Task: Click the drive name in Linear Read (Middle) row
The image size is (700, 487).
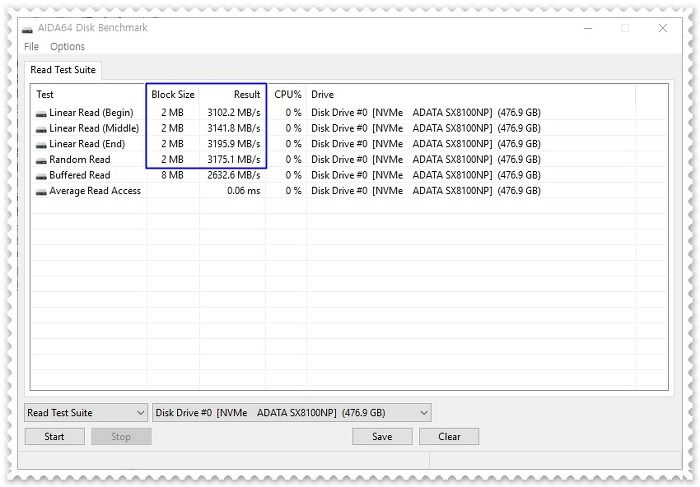Action: [x=425, y=128]
